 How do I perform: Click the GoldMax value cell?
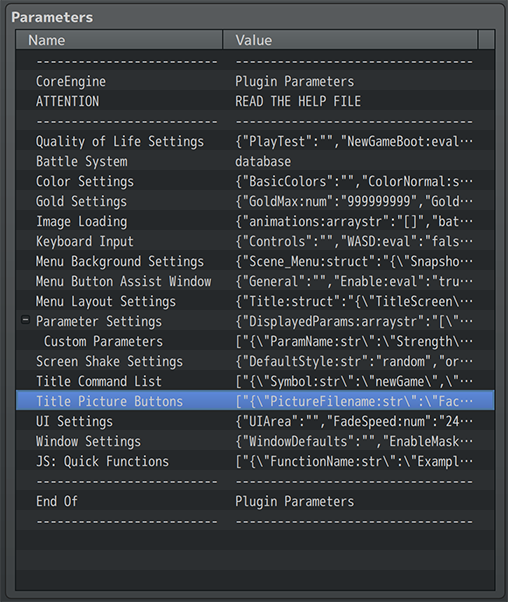pos(354,201)
